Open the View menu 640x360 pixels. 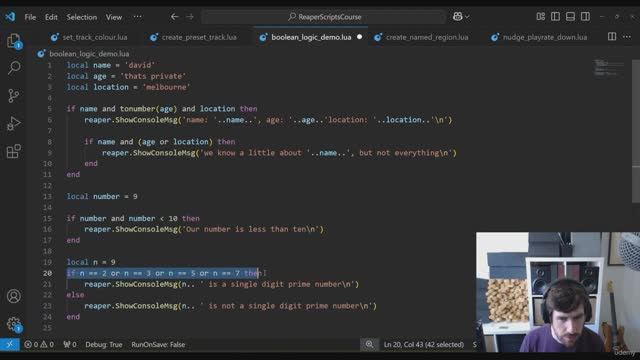coord(114,17)
